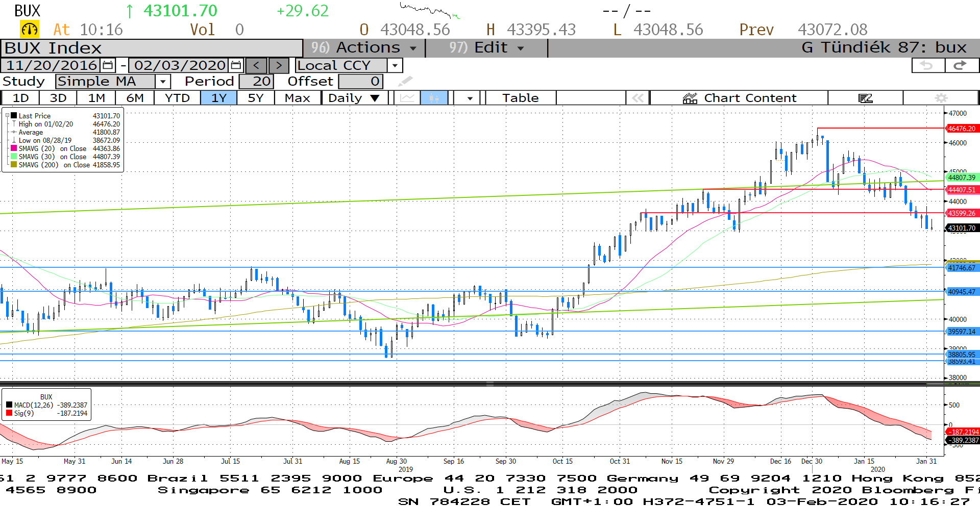Click the 44807.39 green axis label
The width and height of the screenshot is (980, 530).
[x=962, y=178]
